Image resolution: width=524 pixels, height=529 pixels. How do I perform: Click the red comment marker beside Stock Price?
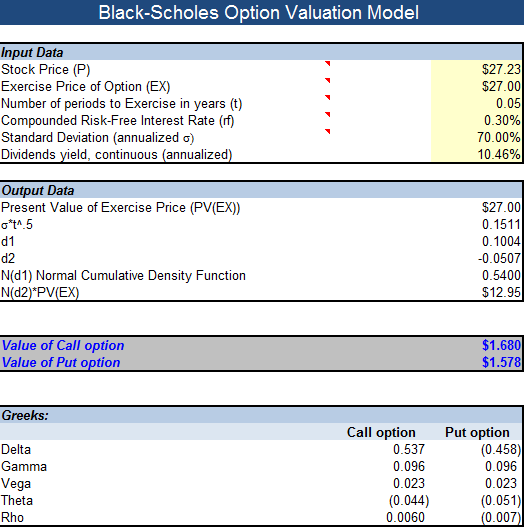click(x=327, y=63)
